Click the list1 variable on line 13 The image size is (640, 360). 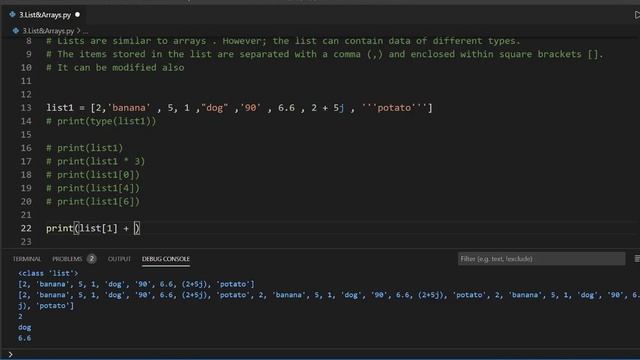pos(60,108)
